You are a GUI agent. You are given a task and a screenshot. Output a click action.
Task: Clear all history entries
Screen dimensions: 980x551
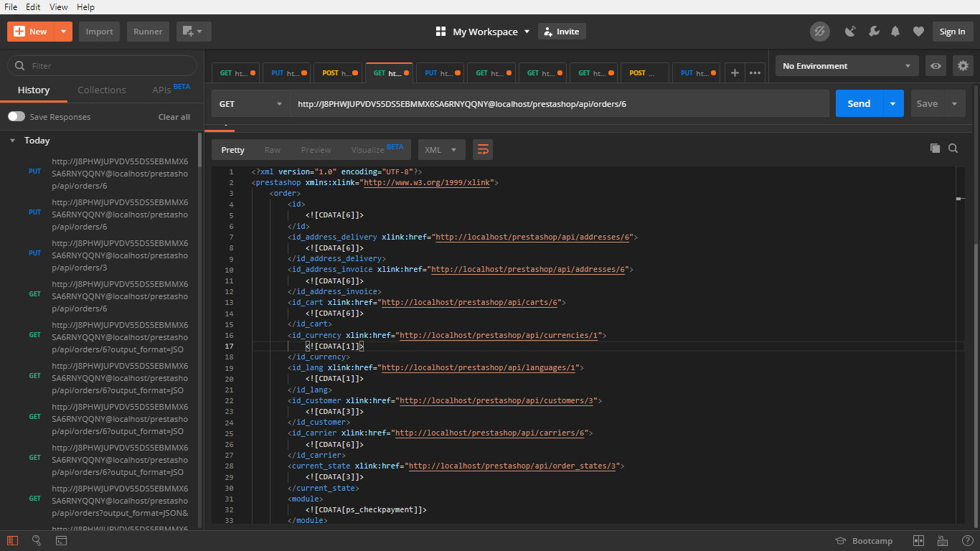174,116
